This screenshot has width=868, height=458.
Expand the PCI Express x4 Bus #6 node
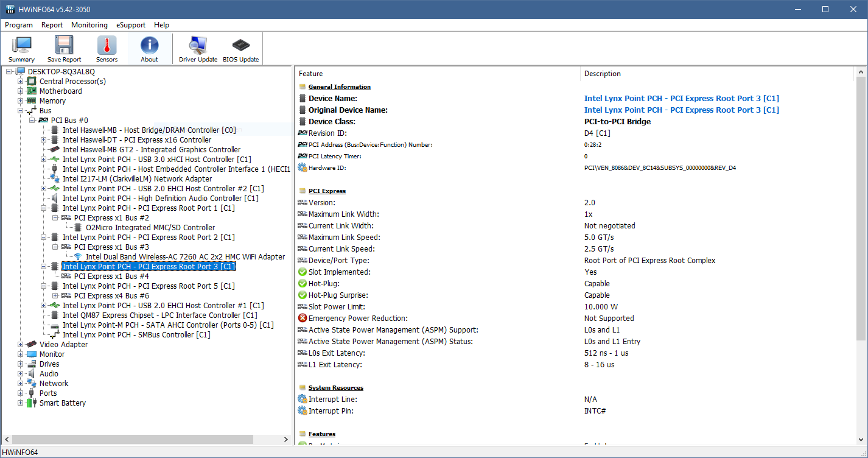click(x=55, y=296)
